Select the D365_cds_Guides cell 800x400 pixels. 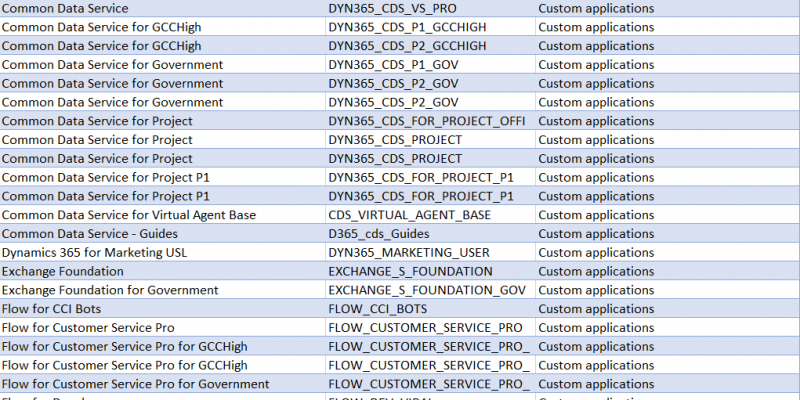(430, 234)
